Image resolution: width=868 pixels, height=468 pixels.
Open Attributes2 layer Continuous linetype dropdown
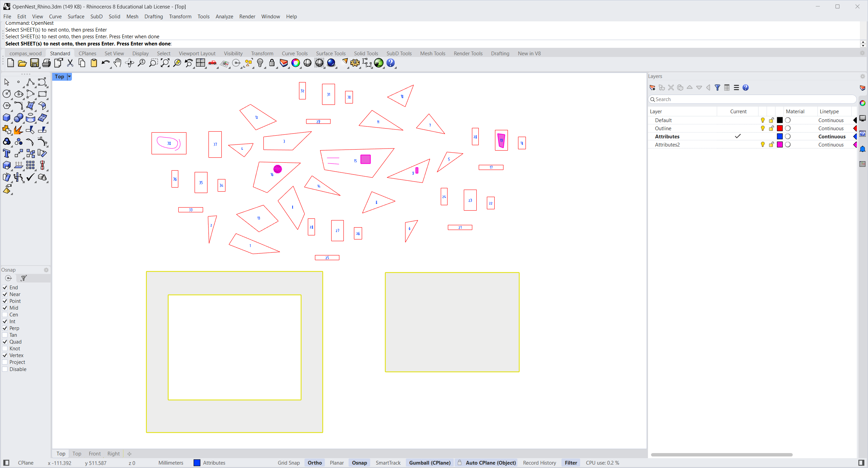coord(831,145)
